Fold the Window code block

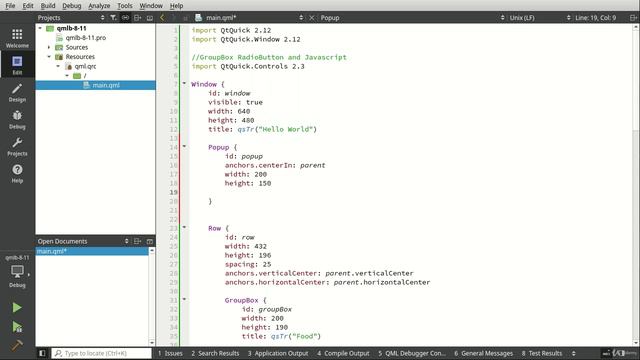click(x=184, y=84)
